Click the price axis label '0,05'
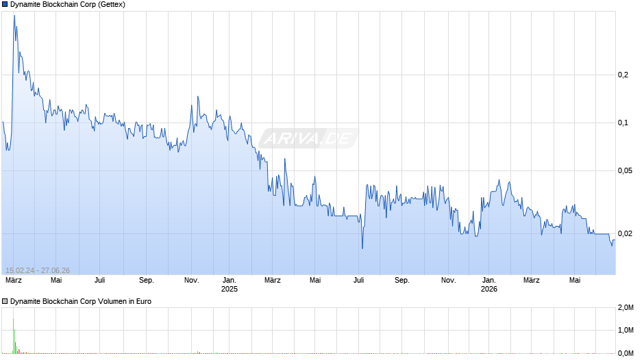 625,171
